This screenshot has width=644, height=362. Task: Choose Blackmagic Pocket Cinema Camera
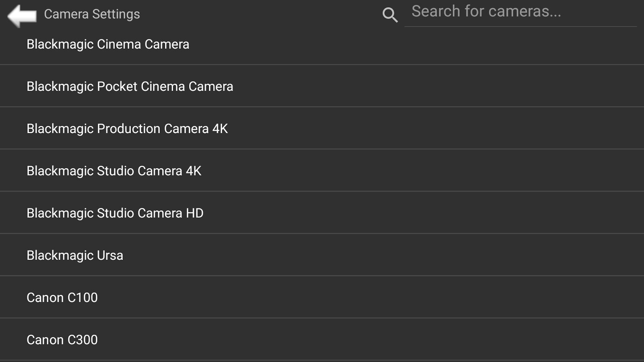(x=130, y=86)
